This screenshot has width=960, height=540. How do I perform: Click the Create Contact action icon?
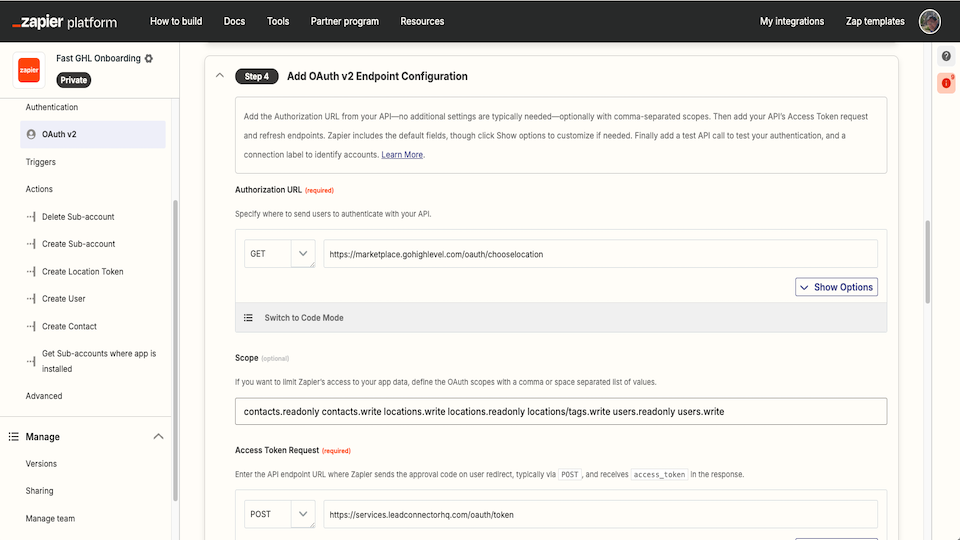tap(31, 326)
